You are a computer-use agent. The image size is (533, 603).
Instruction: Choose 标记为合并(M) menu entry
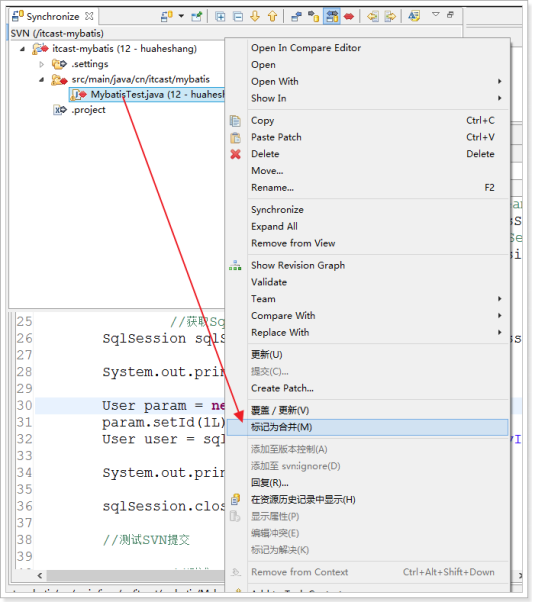[367, 427]
